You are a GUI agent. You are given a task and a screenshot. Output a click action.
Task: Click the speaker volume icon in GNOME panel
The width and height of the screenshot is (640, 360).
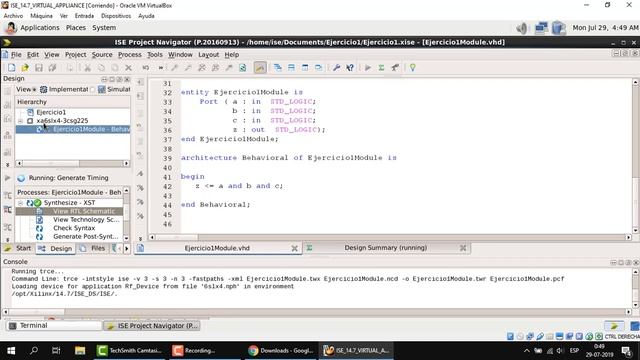click(522, 28)
